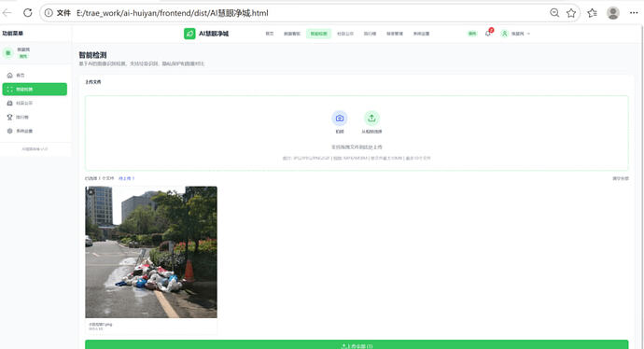This screenshot has width=644, height=349.
Task: Click the clear-all link right of the file list
Action: (x=620, y=178)
